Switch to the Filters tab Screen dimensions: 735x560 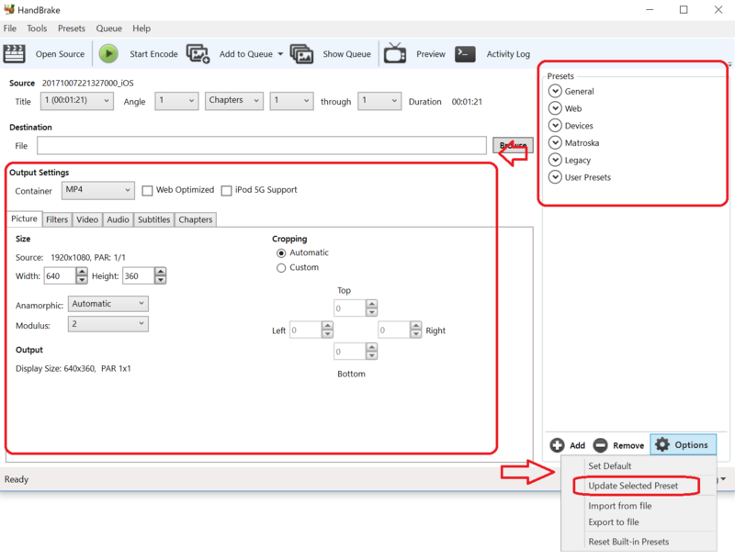(57, 219)
